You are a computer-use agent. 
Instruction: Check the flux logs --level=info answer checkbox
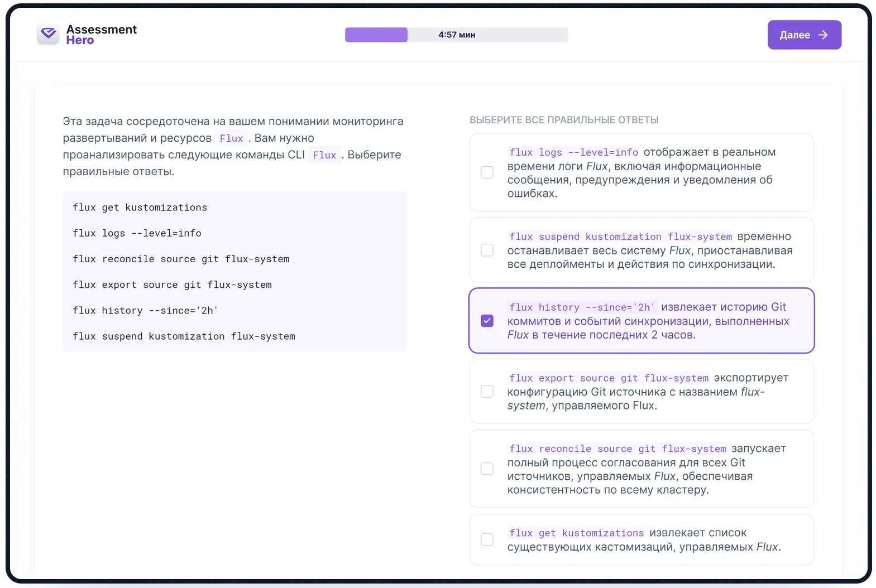pyautogui.click(x=487, y=172)
